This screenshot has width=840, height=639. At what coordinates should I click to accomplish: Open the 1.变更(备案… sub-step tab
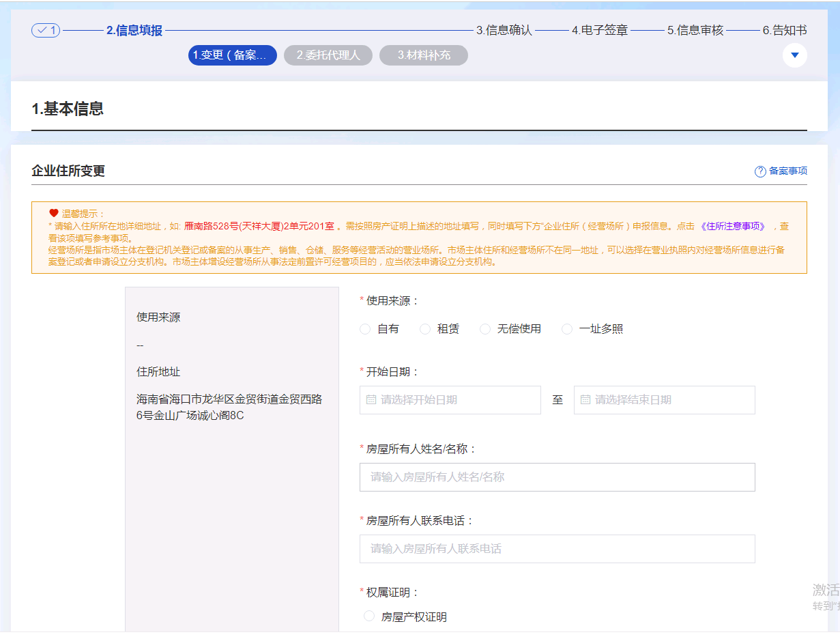pos(233,55)
